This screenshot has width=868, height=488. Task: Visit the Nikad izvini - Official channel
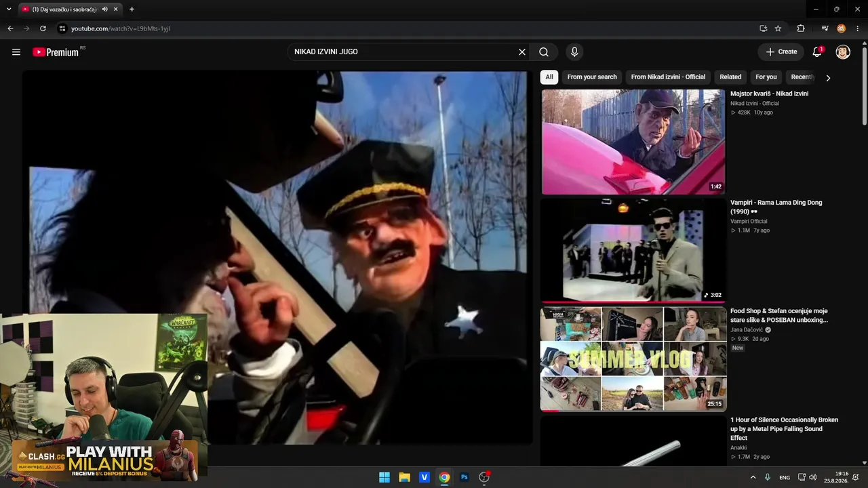point(755,104)
